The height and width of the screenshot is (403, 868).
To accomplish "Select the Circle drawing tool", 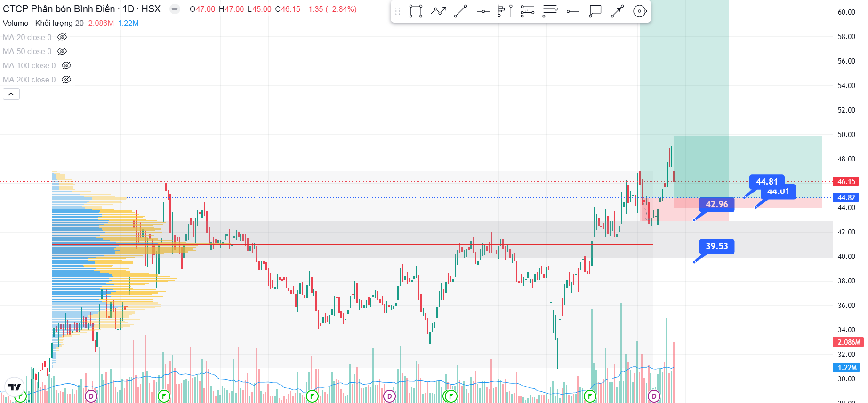I will tap(640, 11).
